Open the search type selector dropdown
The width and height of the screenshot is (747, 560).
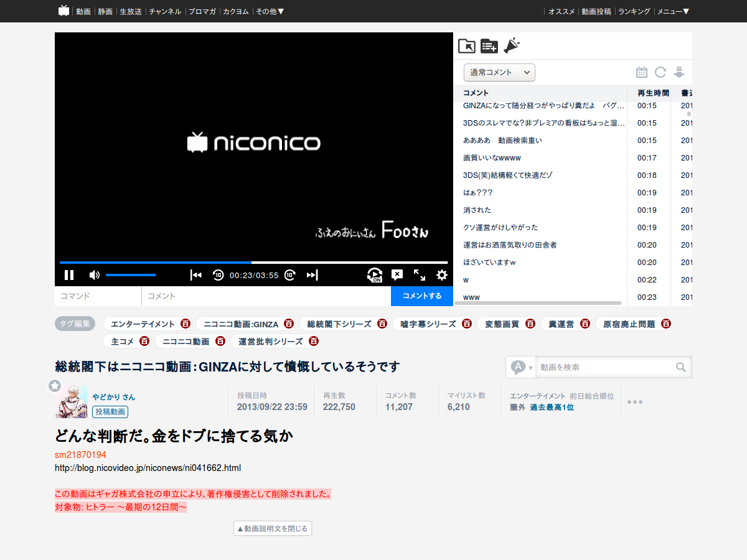[x=522, y=367]
